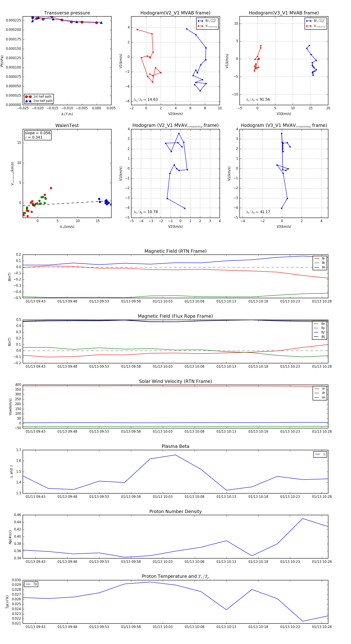Click the eigenvalue ratio 14.63 label

(x=146, y=100)
